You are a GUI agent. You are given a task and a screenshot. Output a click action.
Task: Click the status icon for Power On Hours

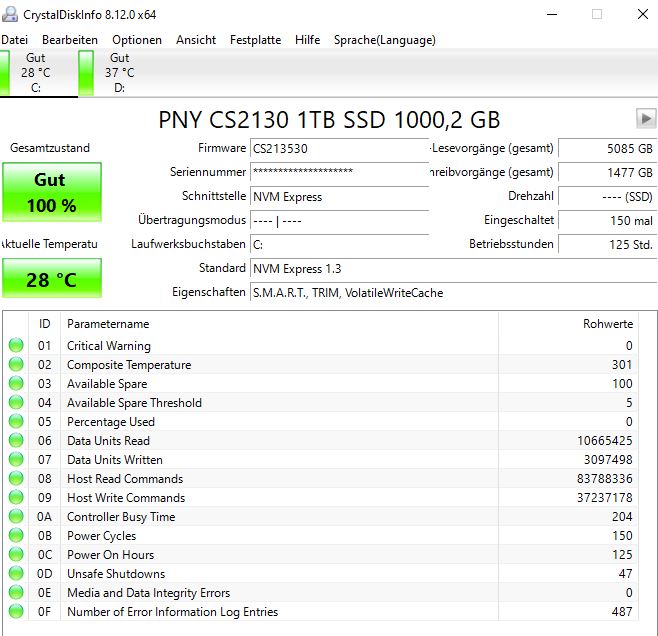16,554
